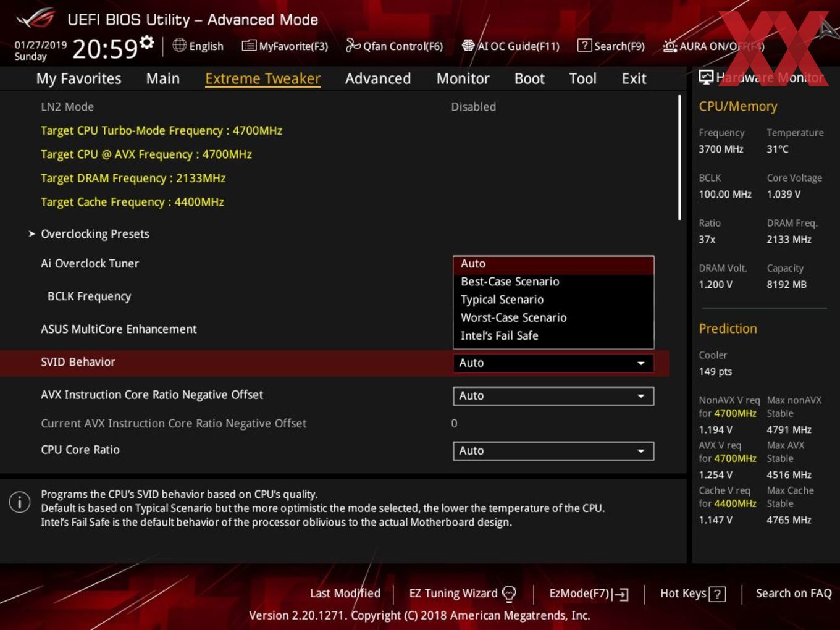The width and height of the screenshot is (840, 630).
Task: Click the EzMode(F7) exit arrow icon
Action: coord(620,594)
